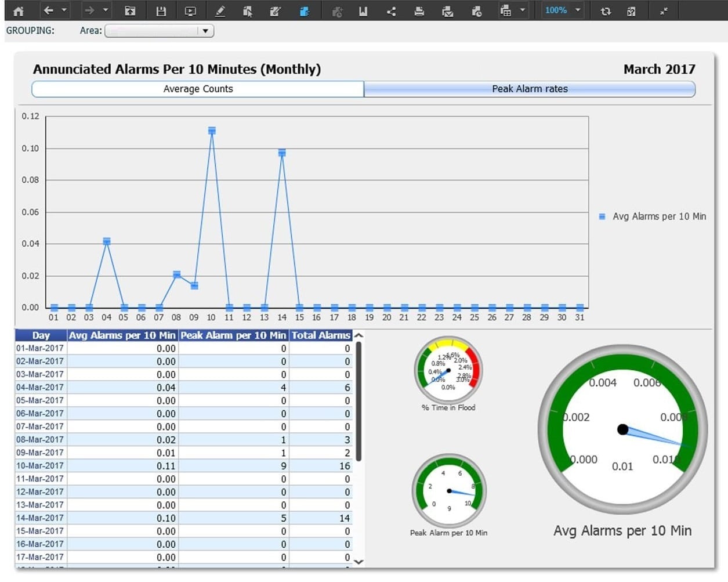Click the presentation screen icon in toolbar
This screenshot has height=582, width=728.
(x=190, y=11)
